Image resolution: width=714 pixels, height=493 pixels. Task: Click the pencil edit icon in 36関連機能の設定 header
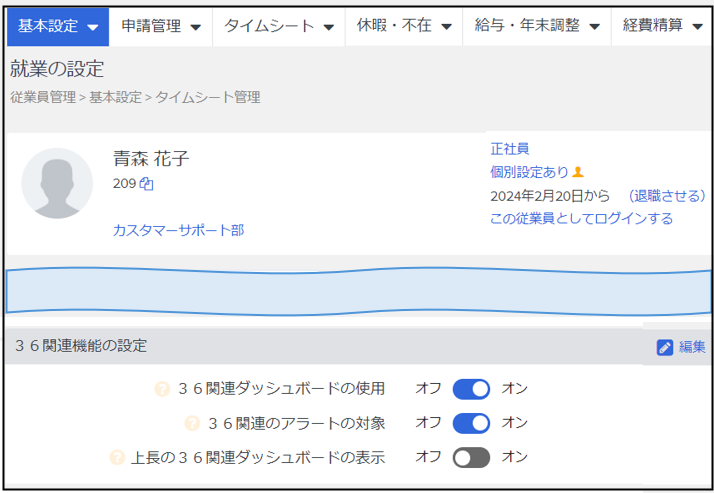(x=664, y=347)
